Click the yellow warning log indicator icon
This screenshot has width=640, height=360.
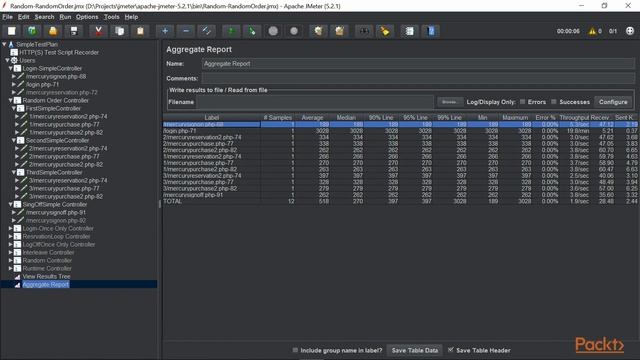(x=592, y=31)
